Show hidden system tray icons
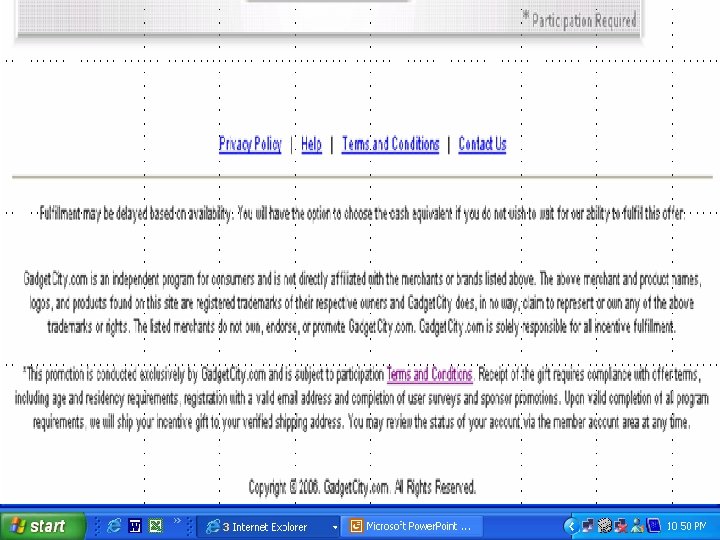720x540 pixels. coord(571,526)
